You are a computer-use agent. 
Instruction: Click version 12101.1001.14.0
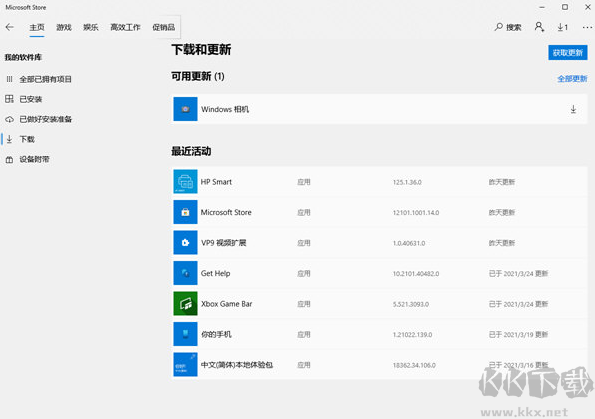416,213
